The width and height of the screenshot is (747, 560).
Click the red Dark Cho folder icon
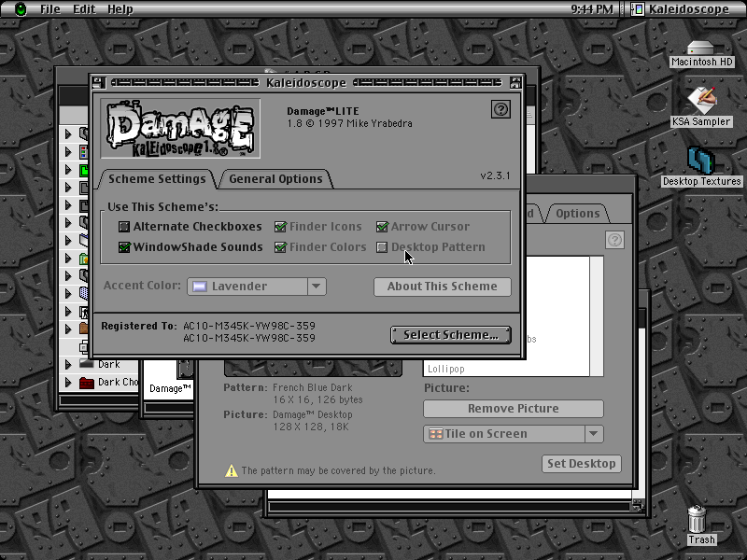click(x=86, y=383)
